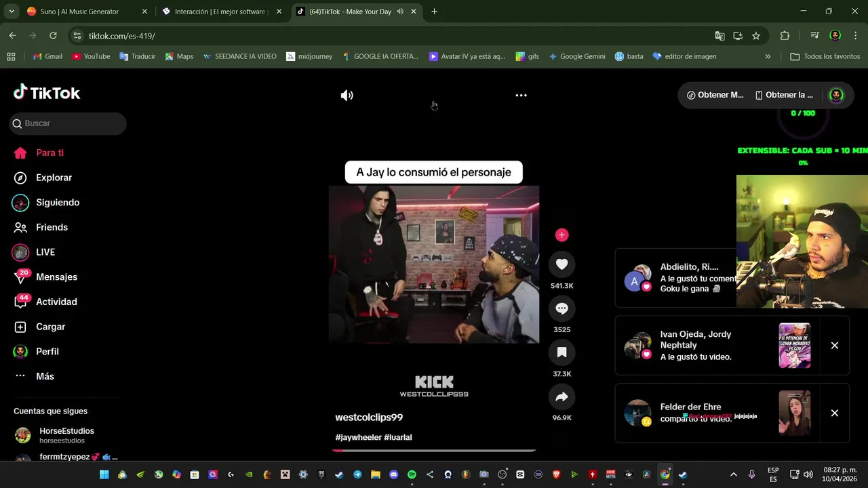Click Obtener M... coins button

[x=715, y=95]
